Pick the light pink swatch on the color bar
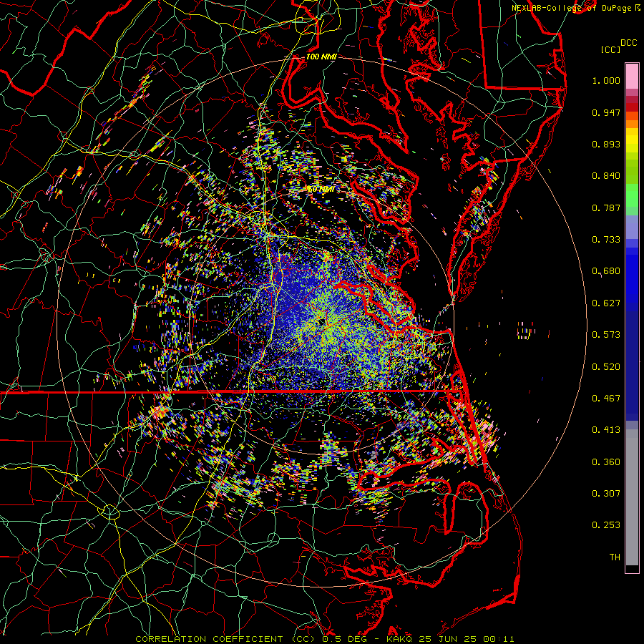The image size is (644, 644). pyautogui.click(x=632, y=76)
